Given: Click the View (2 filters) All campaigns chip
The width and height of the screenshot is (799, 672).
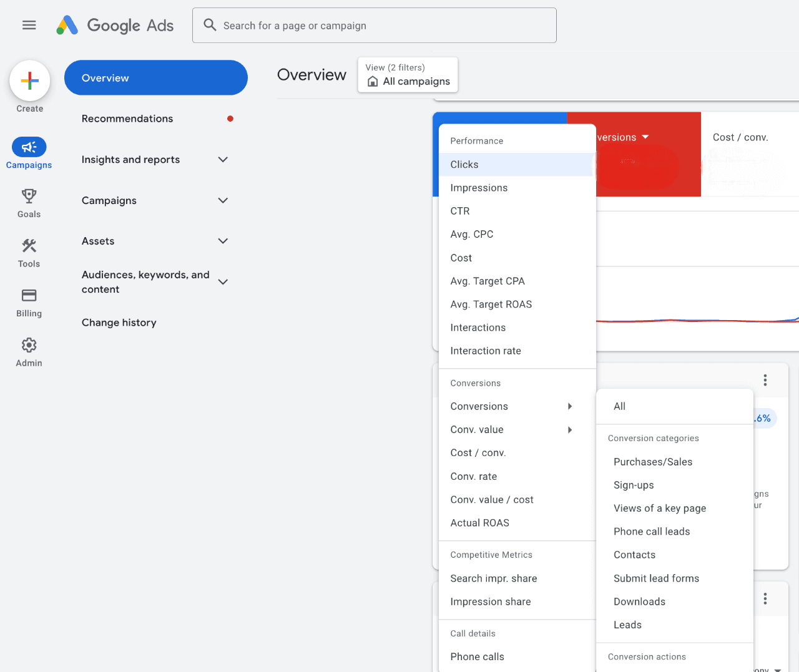Looking at the screenshot, I should pos(408,74).
